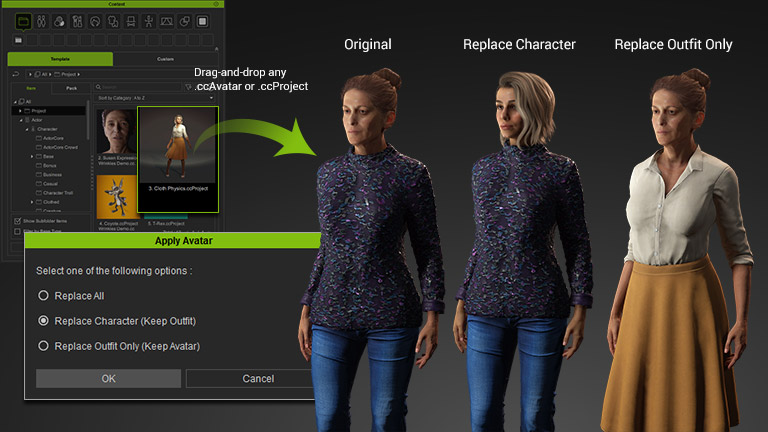Click the search filter funnel icon
The width and height of the screenshot is (768, 432).
(x=190, y=87)
